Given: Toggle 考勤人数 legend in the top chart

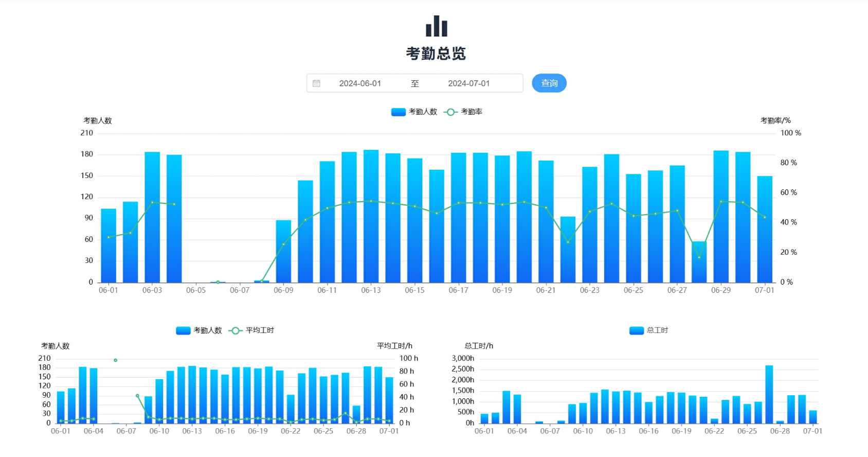Looking at the screenshot, I should click(414, 112).
